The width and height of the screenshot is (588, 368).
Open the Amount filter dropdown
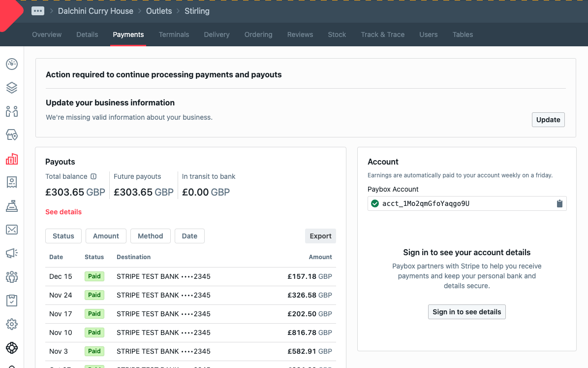point(106,236)
